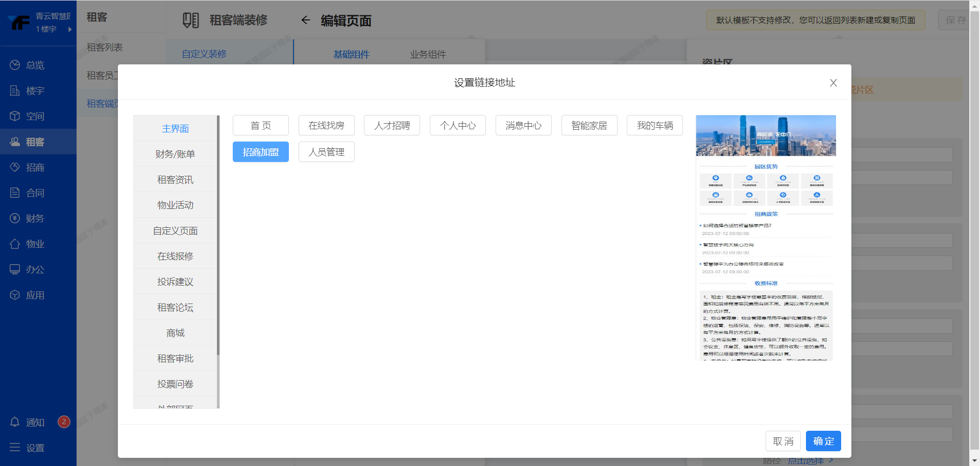The width and height of the screenshot is (980, 466).
Task: Pick the 智能家居 link option
Action: 589,125
